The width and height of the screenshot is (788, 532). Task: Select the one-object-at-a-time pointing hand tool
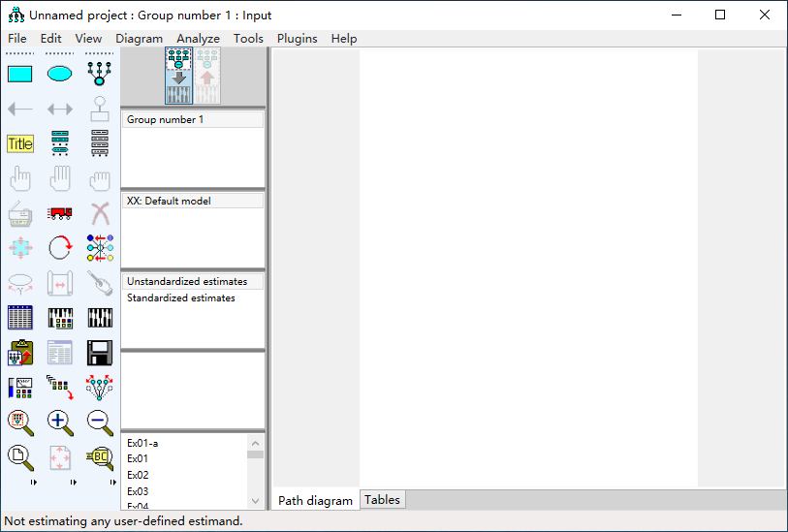20,178
